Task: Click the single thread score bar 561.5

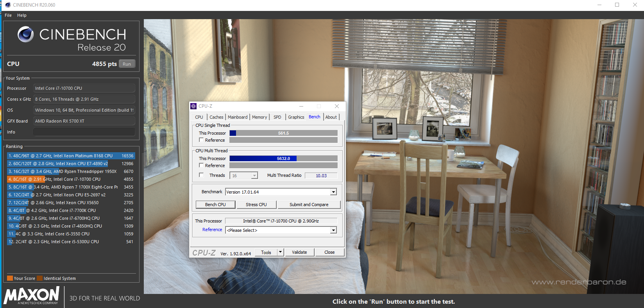Action: (x=283, y=133)
